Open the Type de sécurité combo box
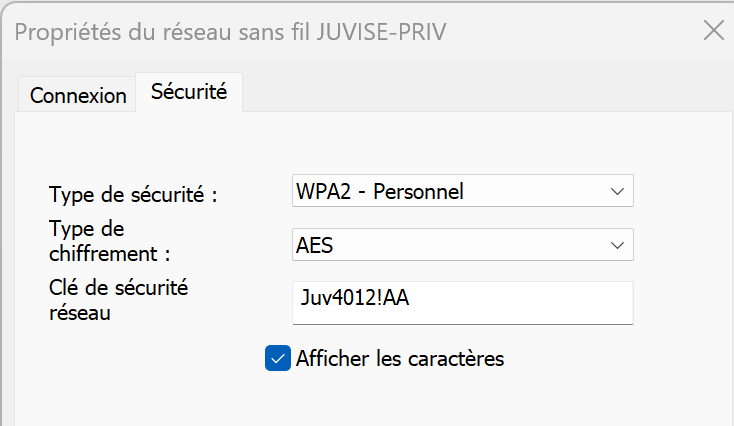The height and width of the screenshot is (426, 734). click(463, 190)
